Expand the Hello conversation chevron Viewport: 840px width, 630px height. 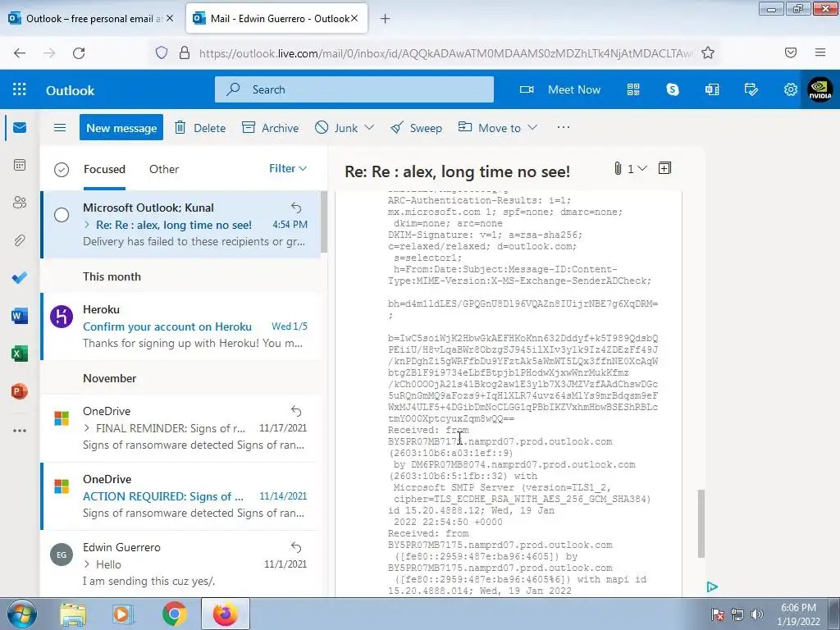87,564
